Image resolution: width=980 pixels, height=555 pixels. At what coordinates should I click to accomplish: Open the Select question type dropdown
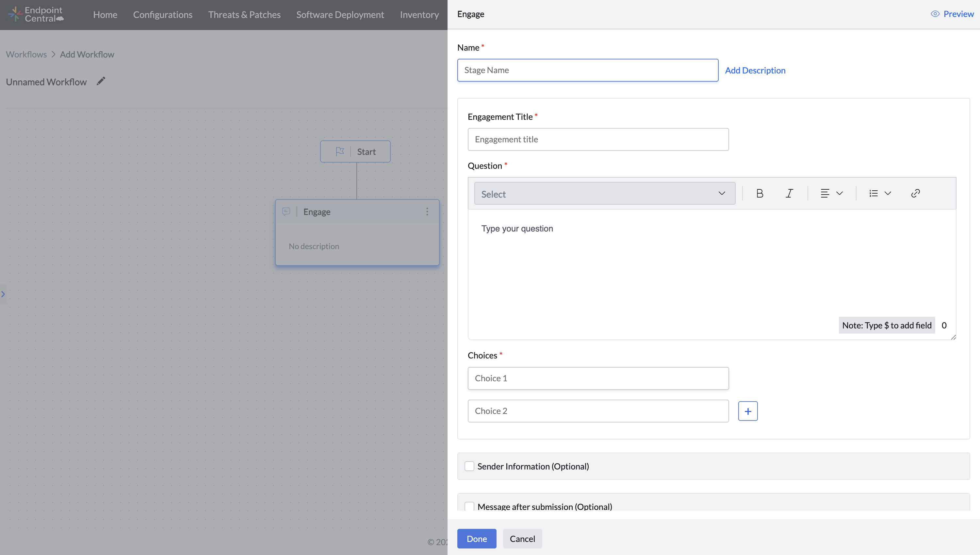click(x=604, y=193)
